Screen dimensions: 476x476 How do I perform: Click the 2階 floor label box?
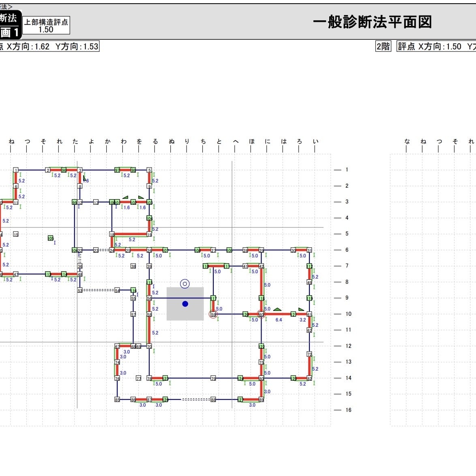tap(383, 47)
